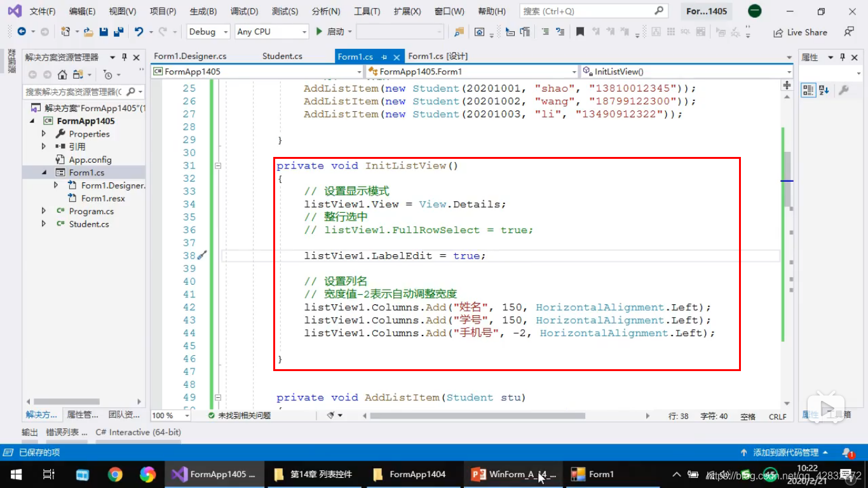Click the navigate backward arrow icon
Image resolution: width=868 pixels, height=488 pixels.
click(x=22, y=32)
